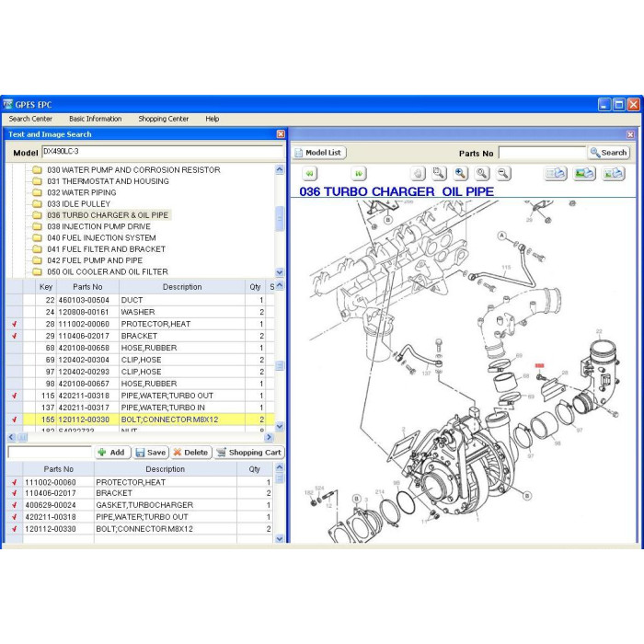Image resolution: width=644 pixels, height=644 pixels.
Task: Print the diagram image
Action: [584, 174]
